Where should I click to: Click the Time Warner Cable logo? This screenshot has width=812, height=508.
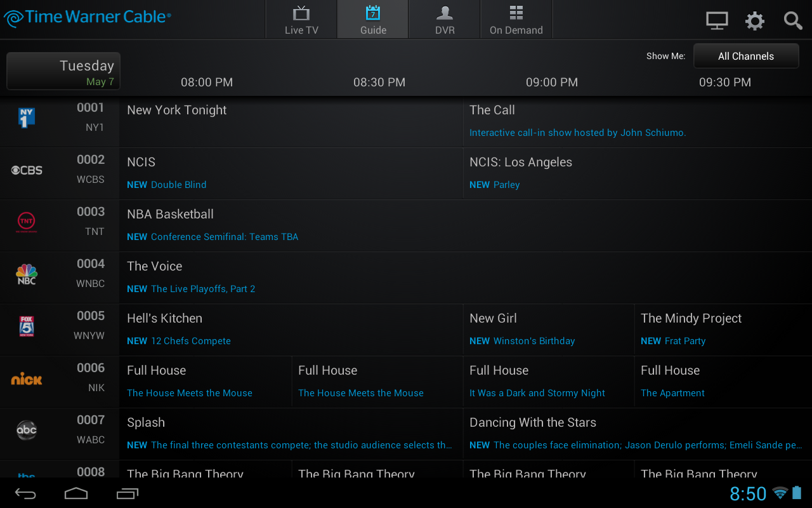point(87,17)
